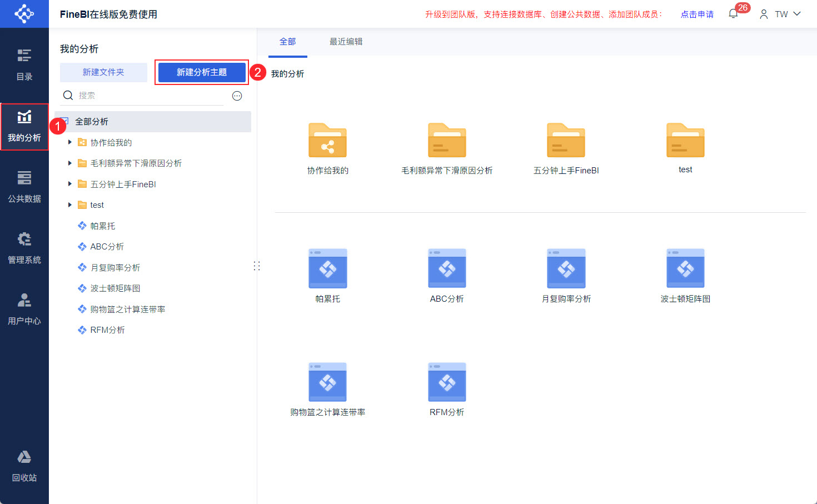The width and height of the screenshot is (817, 504).
Task: Open the RFM分析 analysis thumbnail
Action: [447, 382]
